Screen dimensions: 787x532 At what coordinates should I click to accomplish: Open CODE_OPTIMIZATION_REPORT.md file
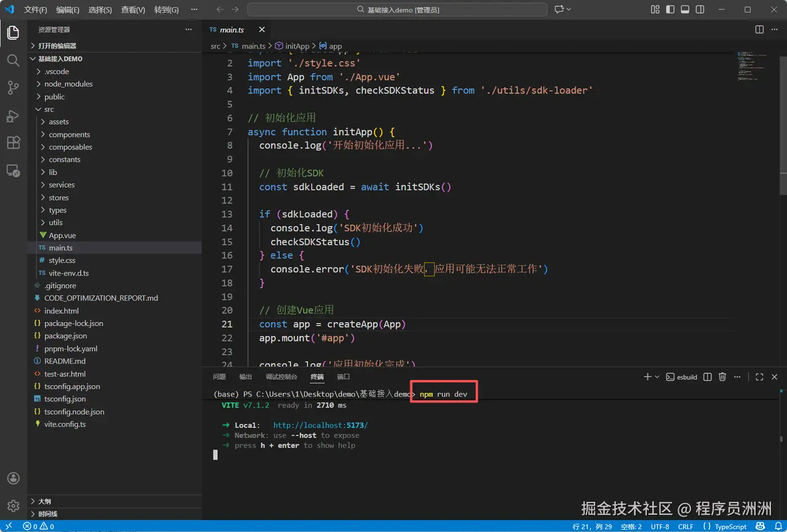pyautogui.click(x=114, y=298)
